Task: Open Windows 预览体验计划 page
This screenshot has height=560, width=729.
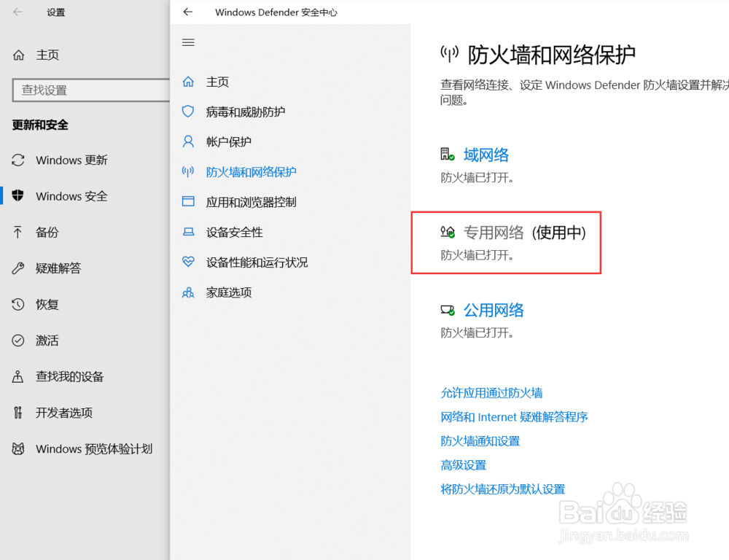Action: (94, 449)
